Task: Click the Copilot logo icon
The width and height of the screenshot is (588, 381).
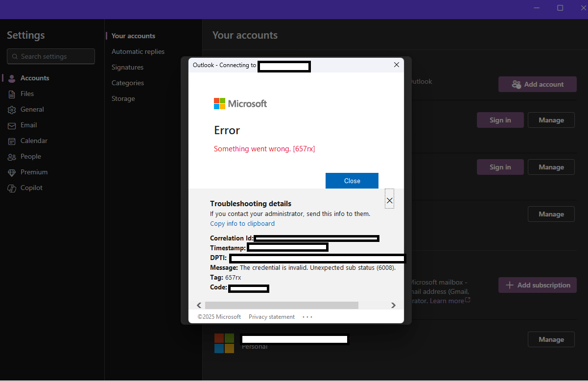Action: coord(12,188)
